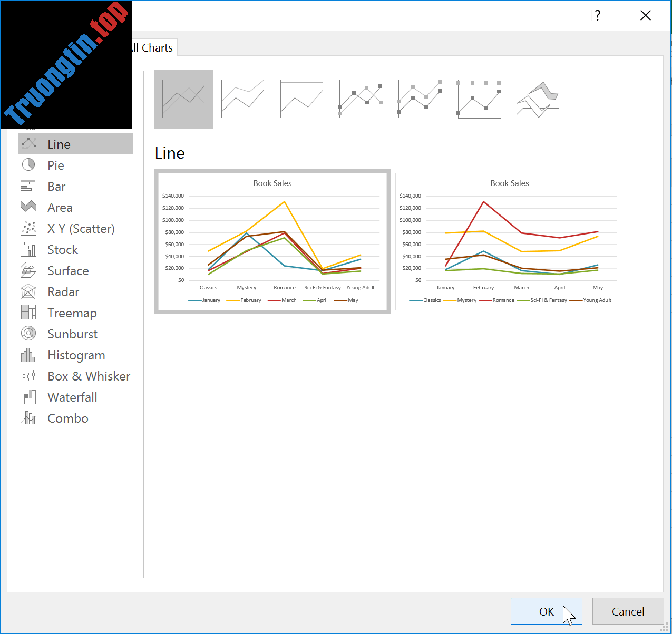Open the Help question mark
The image size is (672, 634).
tap(597, 15)
